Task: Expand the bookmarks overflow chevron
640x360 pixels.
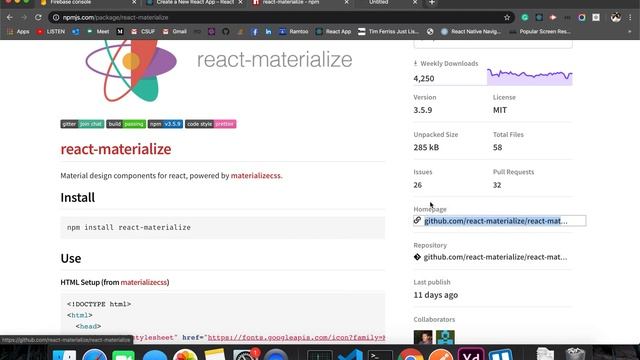Action: tap(629, 31)
